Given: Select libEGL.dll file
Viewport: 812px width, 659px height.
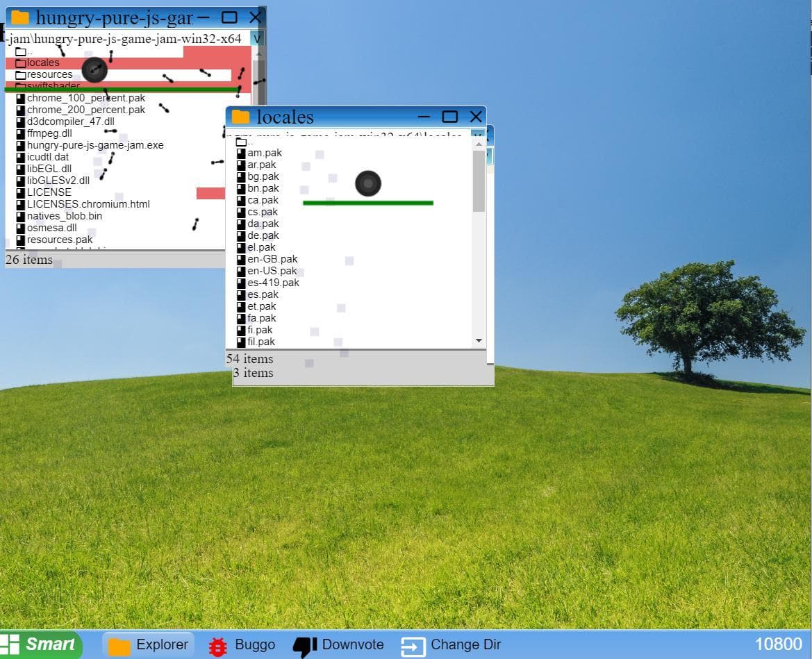Looking at the screenshot, I should (44, 169).
